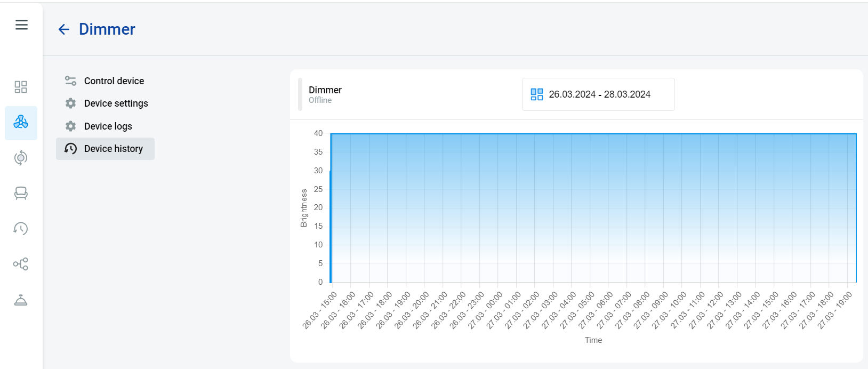The height and width of the screenshot is (369, 868).
Task: Go back using arrow beside Dimmer
Action: (x=64, y=29)
